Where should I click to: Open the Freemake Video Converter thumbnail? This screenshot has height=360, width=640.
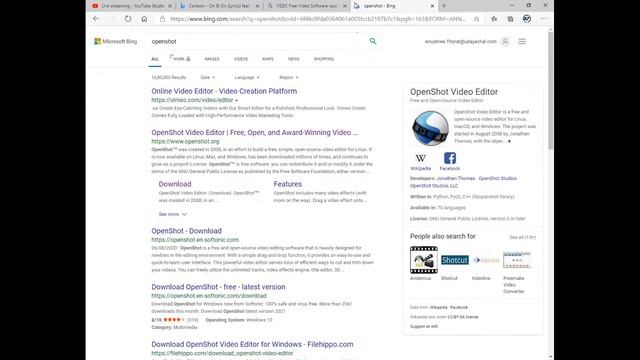[517, 260]
